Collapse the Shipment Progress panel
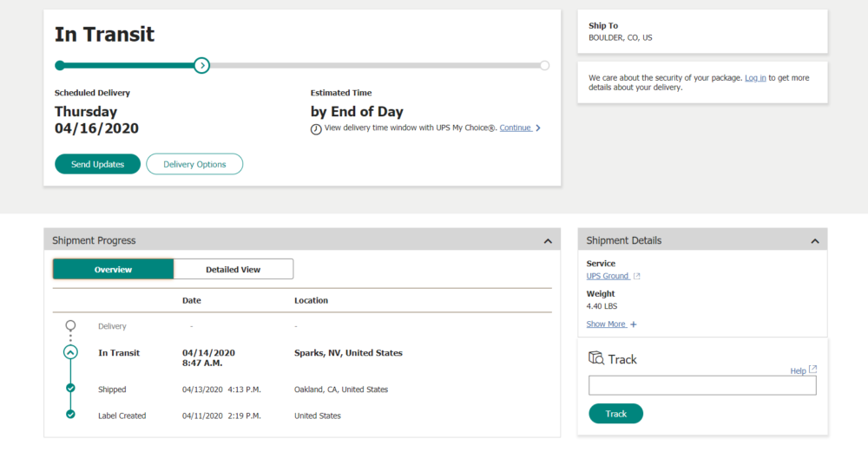Image resolution: width=868 pixels, height=465 pixels. point(548,240)
